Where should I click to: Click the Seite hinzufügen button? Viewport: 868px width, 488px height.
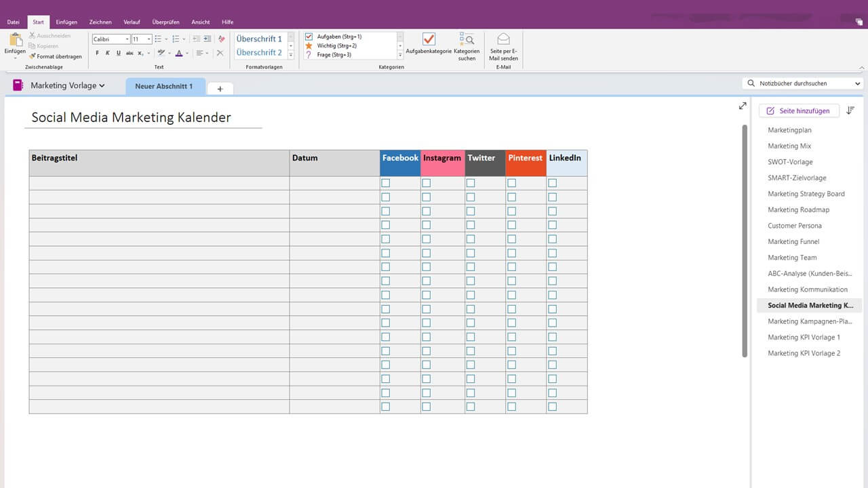(799, 110)
